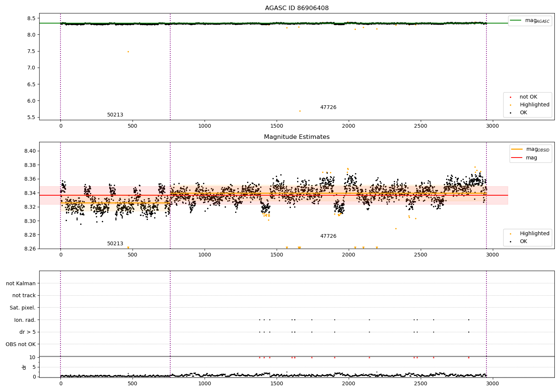Select 'OK' in the AGASC plot legend

pos(523,113)
